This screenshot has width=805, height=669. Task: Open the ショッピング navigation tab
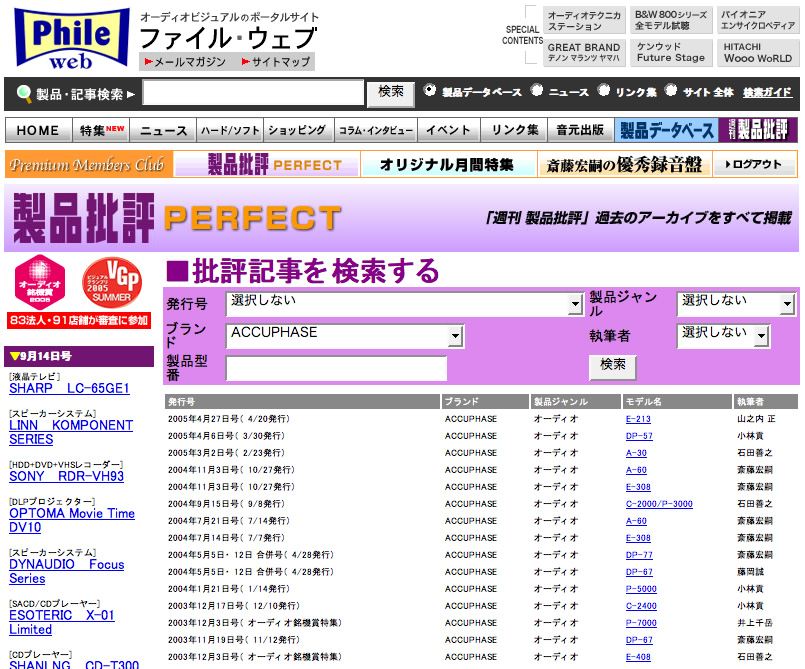(299, 130)
